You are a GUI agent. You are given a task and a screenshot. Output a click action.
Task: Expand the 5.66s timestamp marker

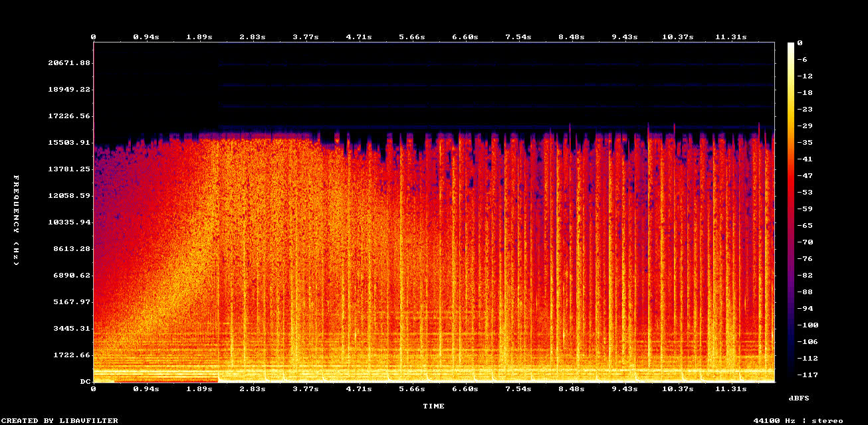(x=411, y=37)
